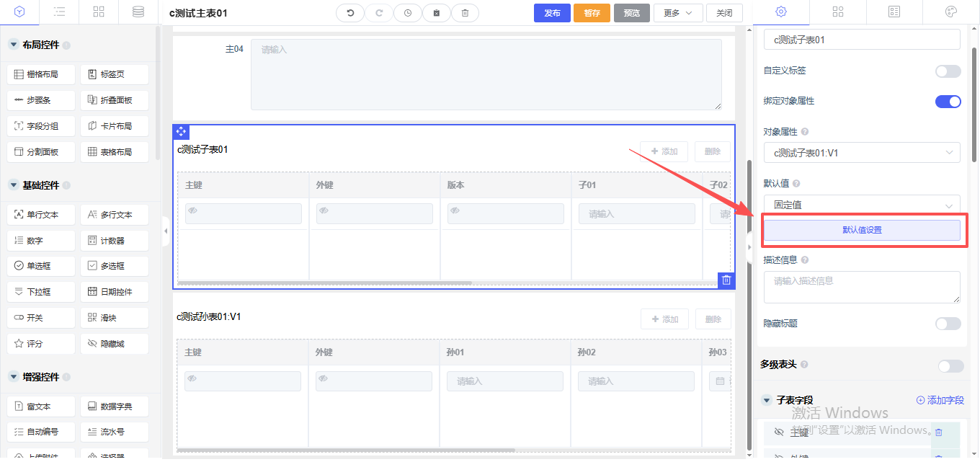Screen dimensions: 980x462
Task: Click the redo icon in top toolbar
Action: tap(379, 13)
